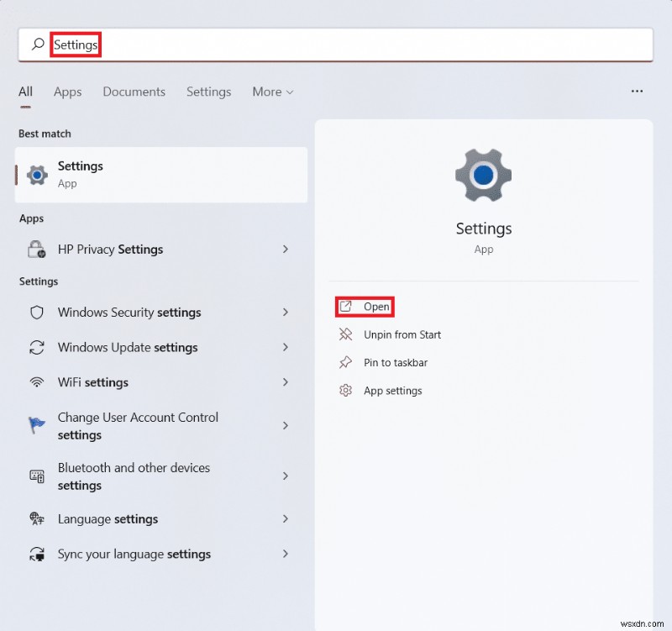Viewport: 672px width, 631px height.
Task: Click the App settings gear icon
Action: 345,391
